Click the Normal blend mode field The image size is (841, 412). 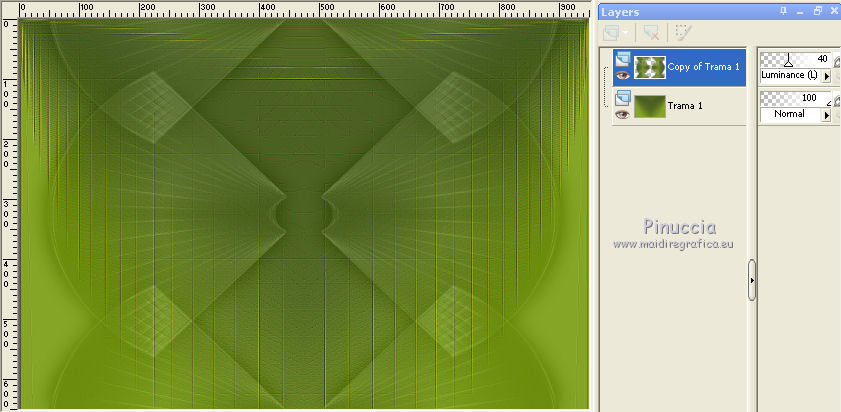click(x=791, y=114)
